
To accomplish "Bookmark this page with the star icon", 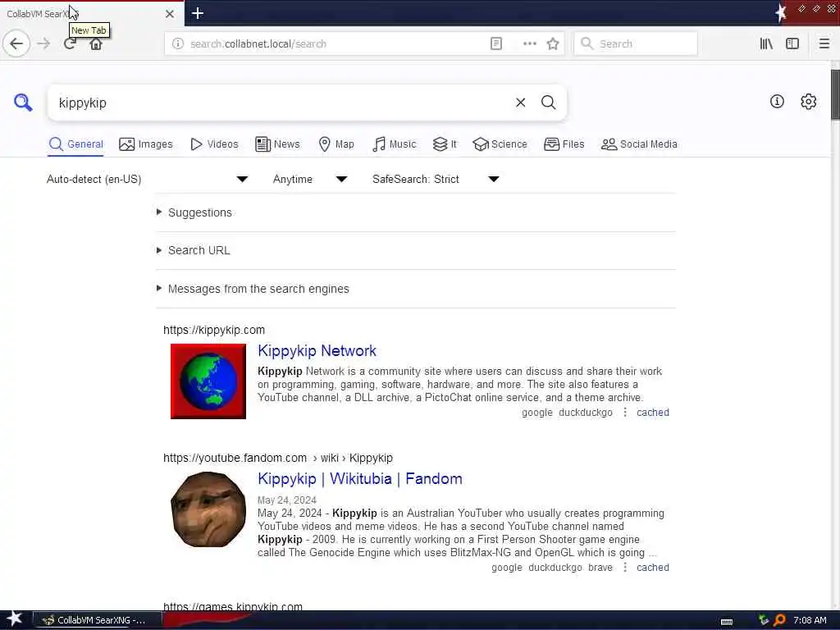I will (x=553, y=43).
